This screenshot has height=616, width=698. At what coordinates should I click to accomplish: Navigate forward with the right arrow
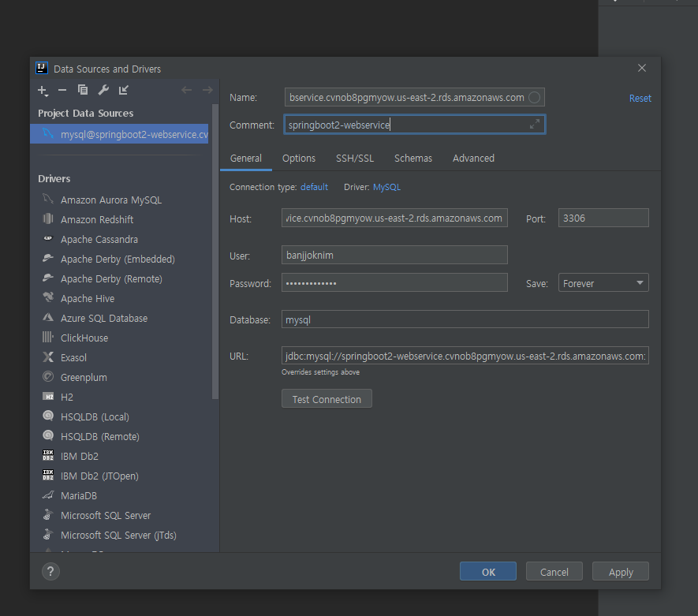(x=207, y=91)
